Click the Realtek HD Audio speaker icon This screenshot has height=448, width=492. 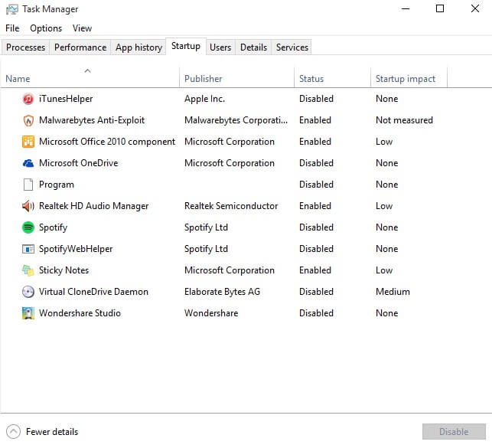coord(28,206)
